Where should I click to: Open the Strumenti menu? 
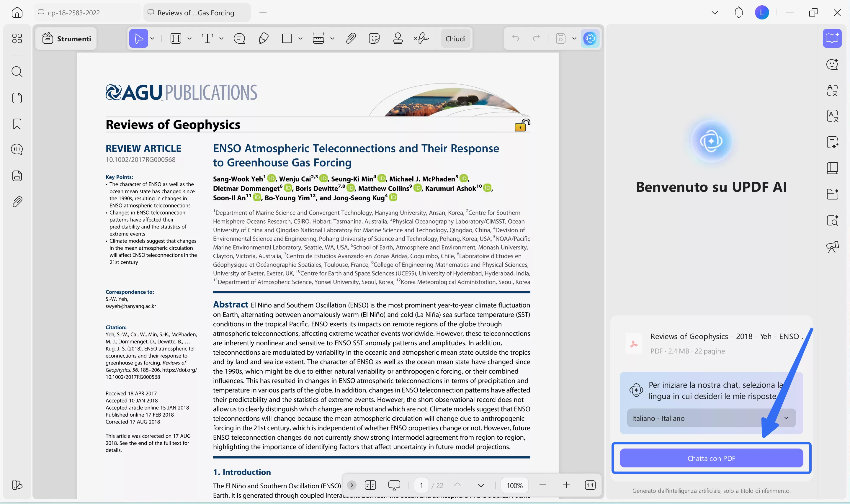[66, 38]
